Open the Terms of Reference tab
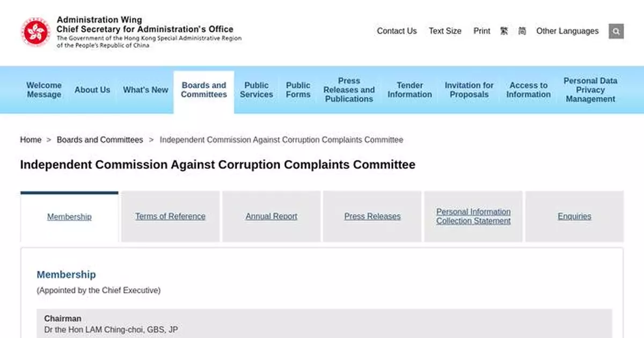 170,216
